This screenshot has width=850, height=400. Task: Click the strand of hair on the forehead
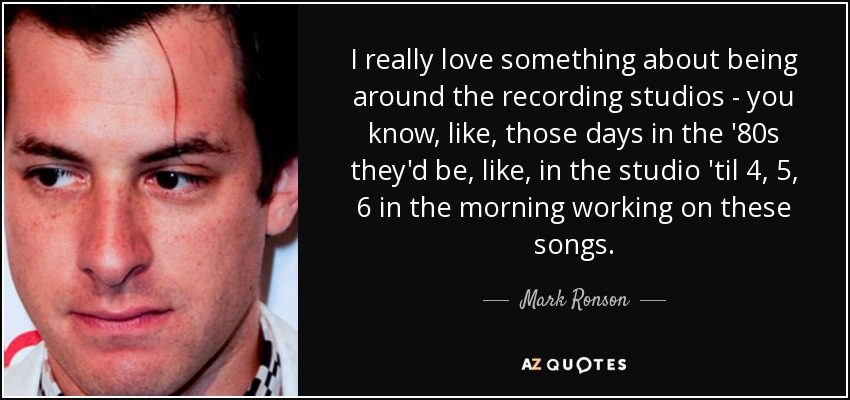pos(168,70)
